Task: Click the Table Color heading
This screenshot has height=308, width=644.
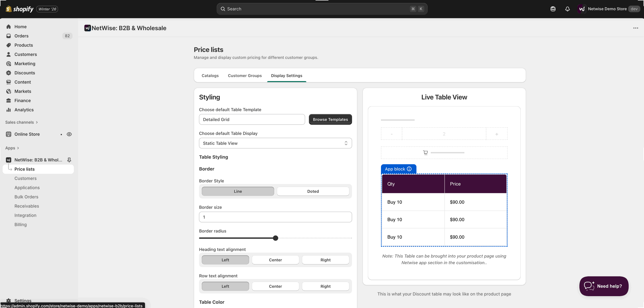Action: tap(212, 302)
